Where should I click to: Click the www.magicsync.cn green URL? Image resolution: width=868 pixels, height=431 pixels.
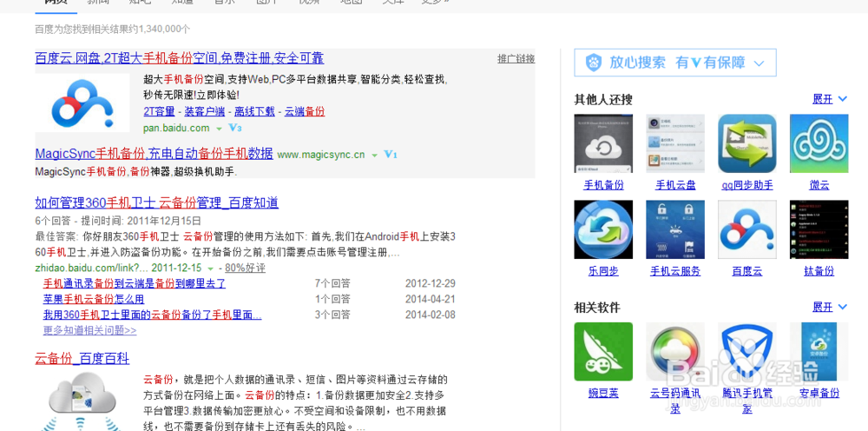(321, 155)
